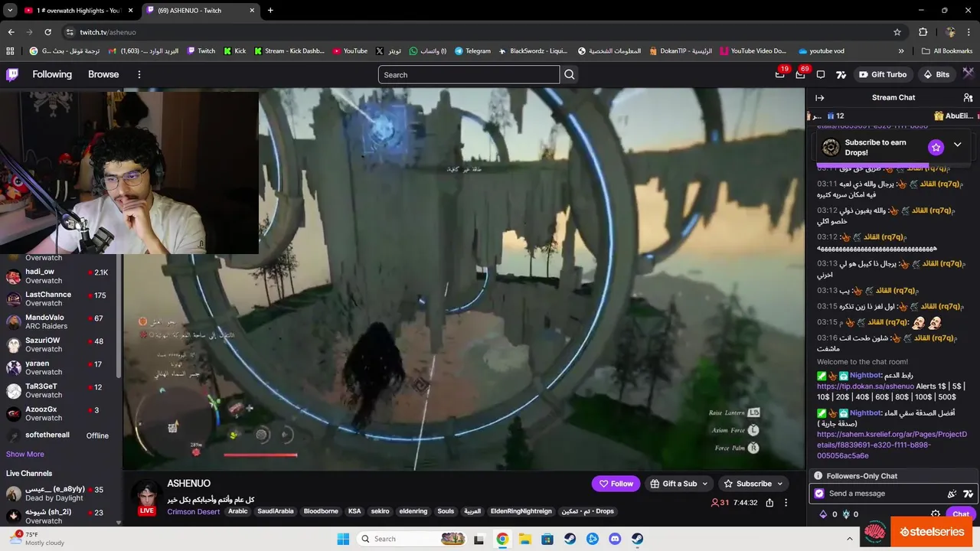
Task: Open SazuriOW channel in sidebar
Action: pyautogui.click(x=59, y=345)
